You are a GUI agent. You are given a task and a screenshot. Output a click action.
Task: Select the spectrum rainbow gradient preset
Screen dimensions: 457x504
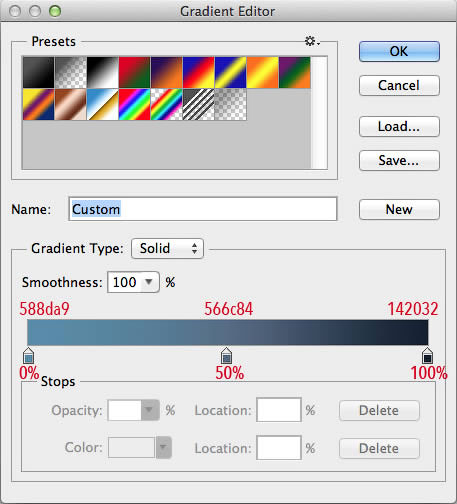tap(135, 104)
